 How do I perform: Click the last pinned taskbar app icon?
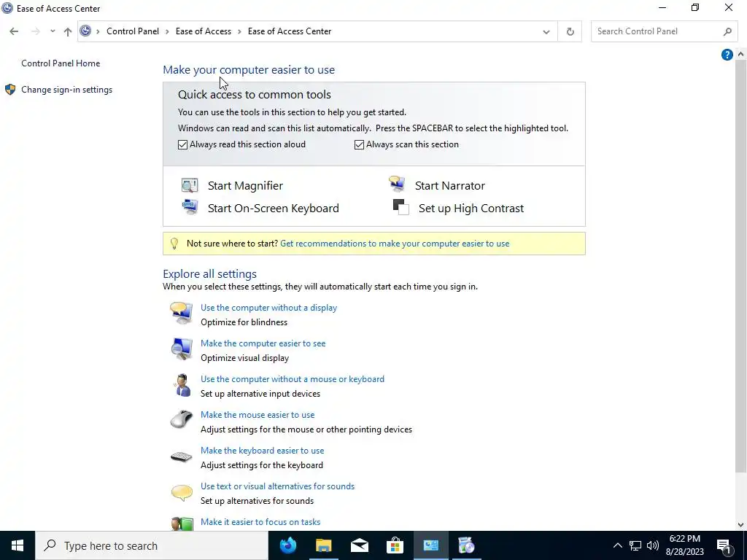coord(466,545)
